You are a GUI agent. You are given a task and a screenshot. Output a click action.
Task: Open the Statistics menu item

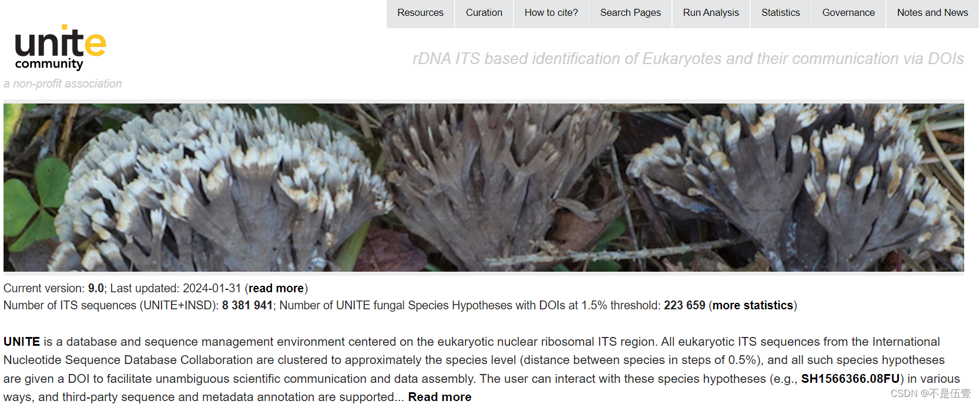[780, 13]
